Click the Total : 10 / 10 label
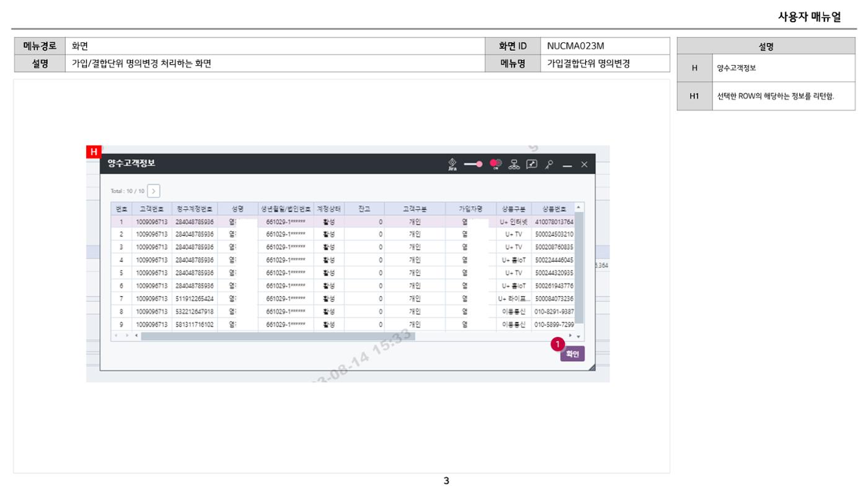 (128, 191)
